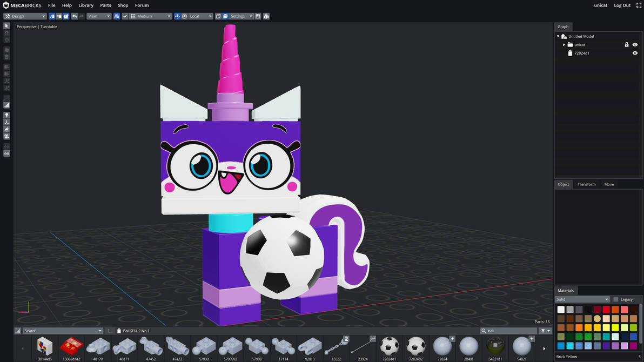Image resolution: width=644 pixels, height=362 pixels.
Task: Expand the unicat group in the Graph
Action: [x=563, y=44]
